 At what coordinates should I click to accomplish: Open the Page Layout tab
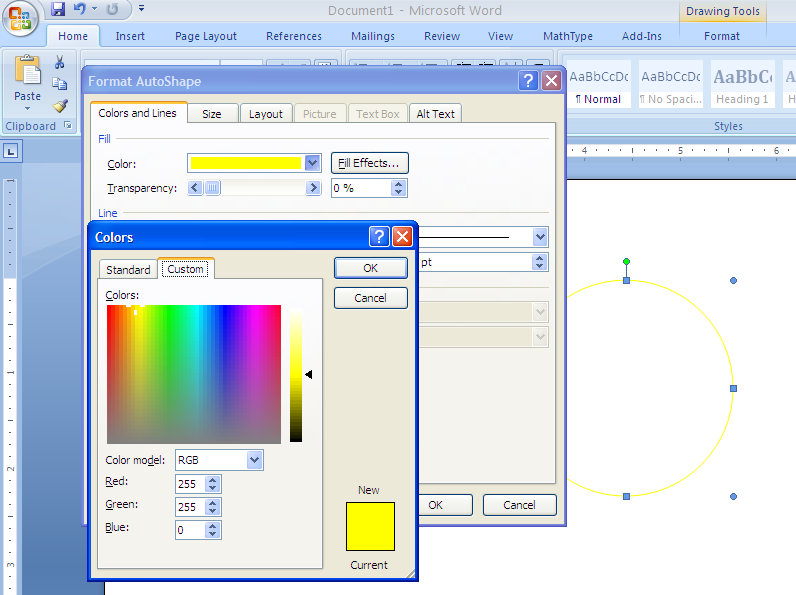click(206, 36)
